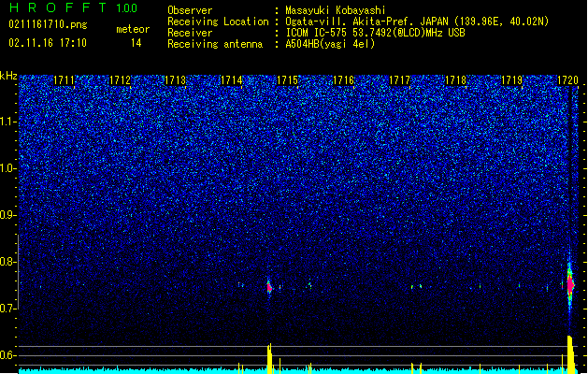Image resolution: width=588 pixels, height=374 pixels.
Task: Click the 1712 time marker
Action: (120, 79)
